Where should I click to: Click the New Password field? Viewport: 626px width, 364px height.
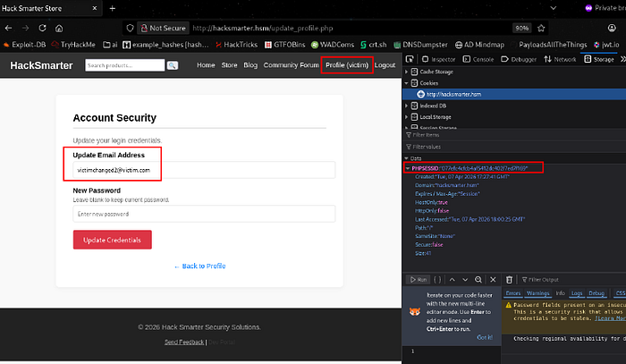point(204,214)
